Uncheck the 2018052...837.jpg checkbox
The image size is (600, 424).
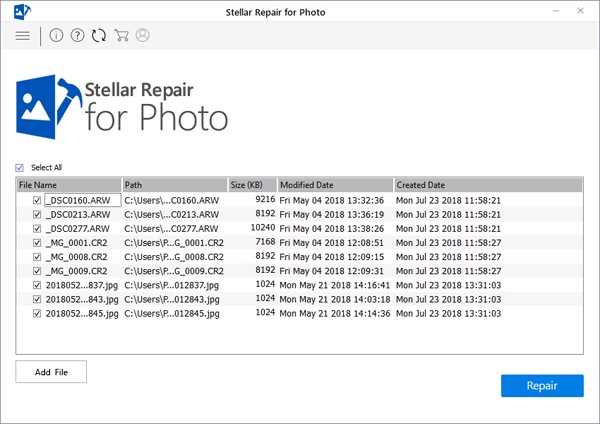tap(37, 285)
